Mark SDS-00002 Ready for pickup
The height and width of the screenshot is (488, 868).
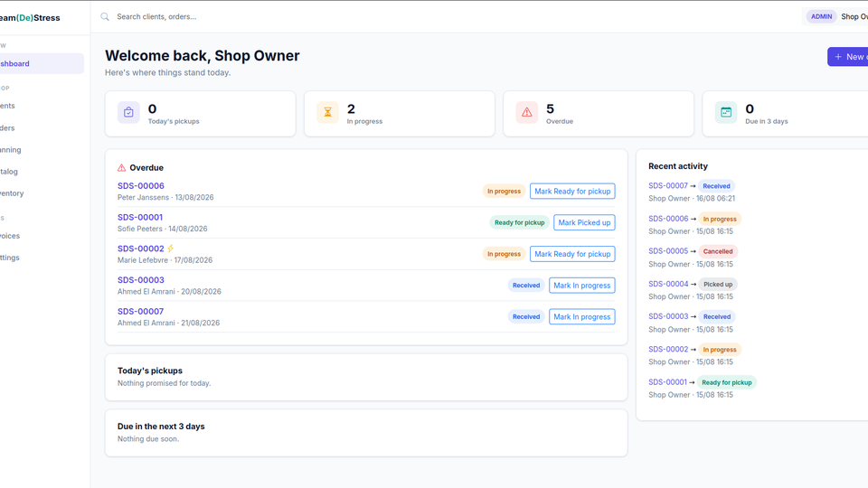pyautogui.click(x=572, y=254)
